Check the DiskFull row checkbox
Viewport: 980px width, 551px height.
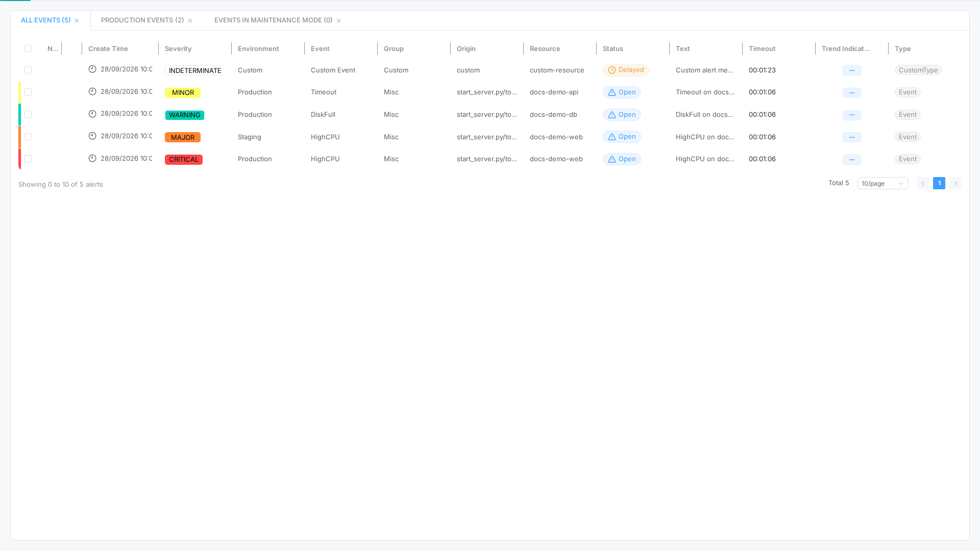coord(28,114)
